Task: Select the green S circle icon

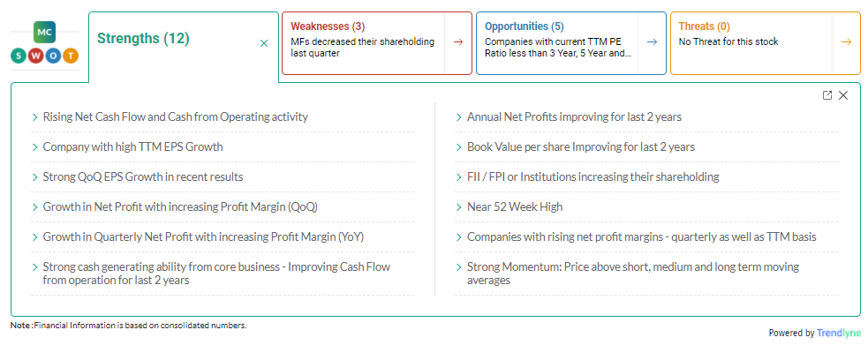Action: 19,56
